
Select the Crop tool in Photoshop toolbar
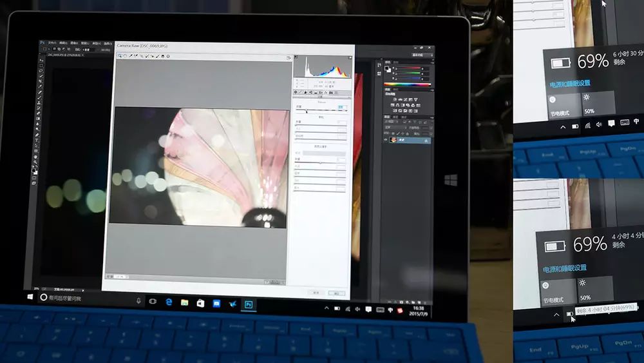tap(40, 81)
